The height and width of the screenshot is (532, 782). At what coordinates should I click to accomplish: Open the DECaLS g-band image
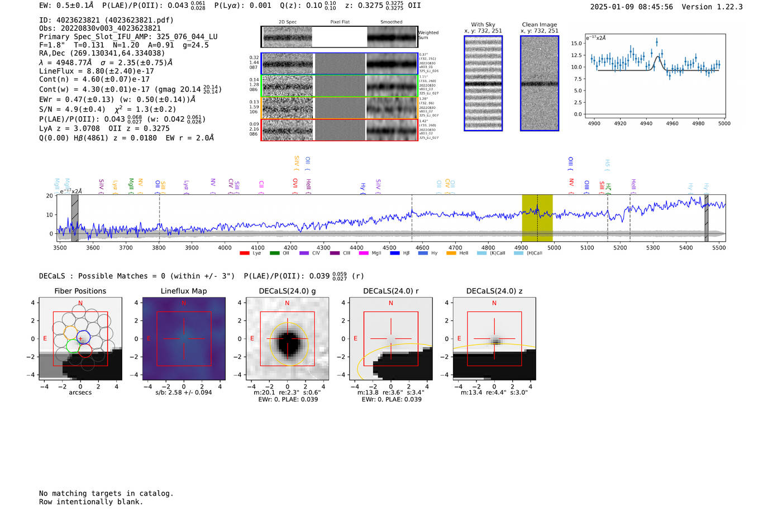[287, 338]
